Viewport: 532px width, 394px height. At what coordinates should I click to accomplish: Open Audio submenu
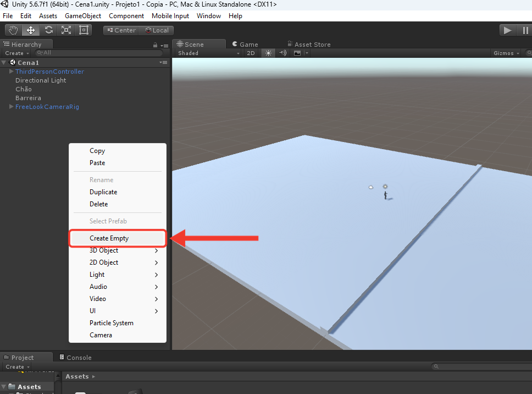coord(118,287)
